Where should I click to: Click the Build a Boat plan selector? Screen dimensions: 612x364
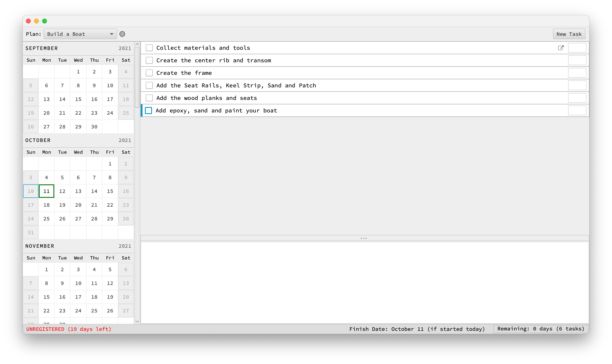click(x=80, y=34)
